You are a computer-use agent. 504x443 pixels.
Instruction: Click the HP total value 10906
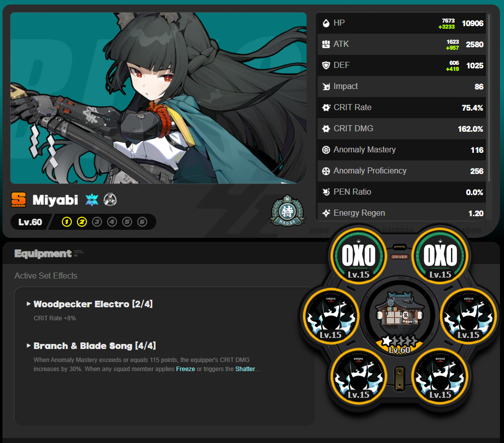point(472,23)
